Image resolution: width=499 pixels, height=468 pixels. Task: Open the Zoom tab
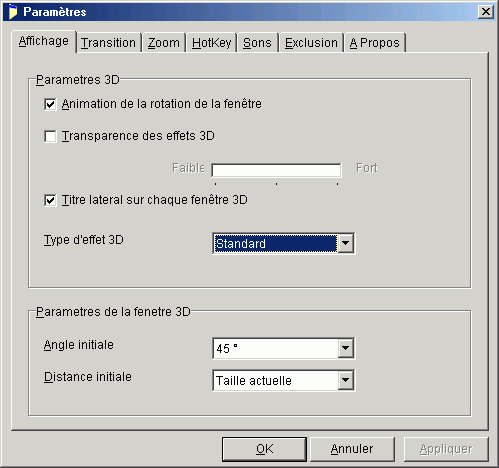point(164,43)
